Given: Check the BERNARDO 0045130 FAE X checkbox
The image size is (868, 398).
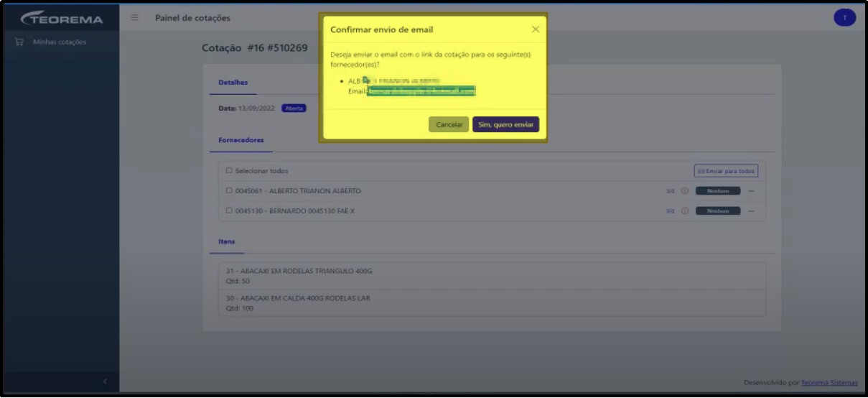Looking at the screenshot, I should click(x=229, y=210).
